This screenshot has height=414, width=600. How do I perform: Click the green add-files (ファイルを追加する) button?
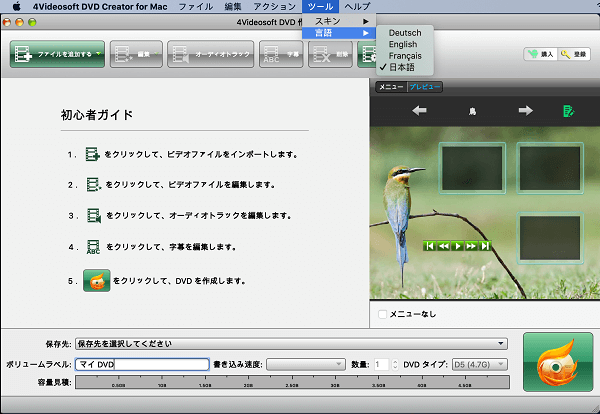[x=57, y=54]
